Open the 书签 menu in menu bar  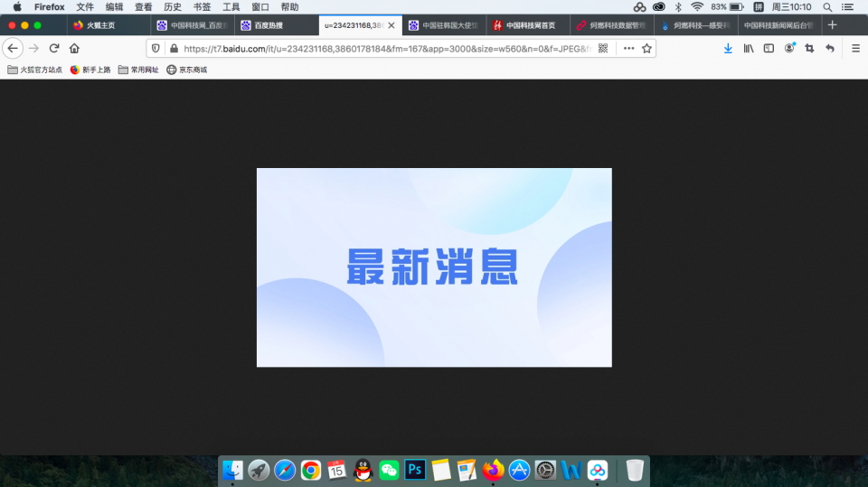point(202,6)
